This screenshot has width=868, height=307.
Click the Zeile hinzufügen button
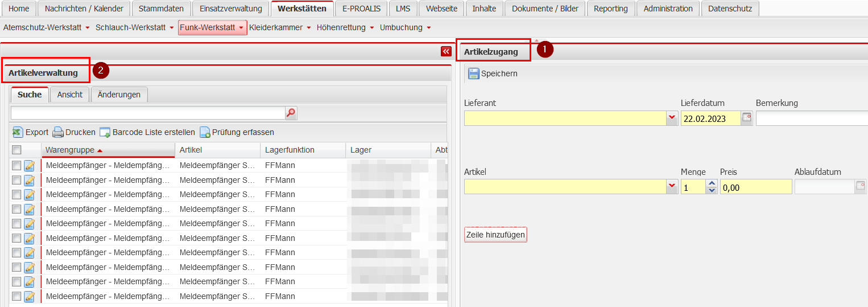click(495, 235)
